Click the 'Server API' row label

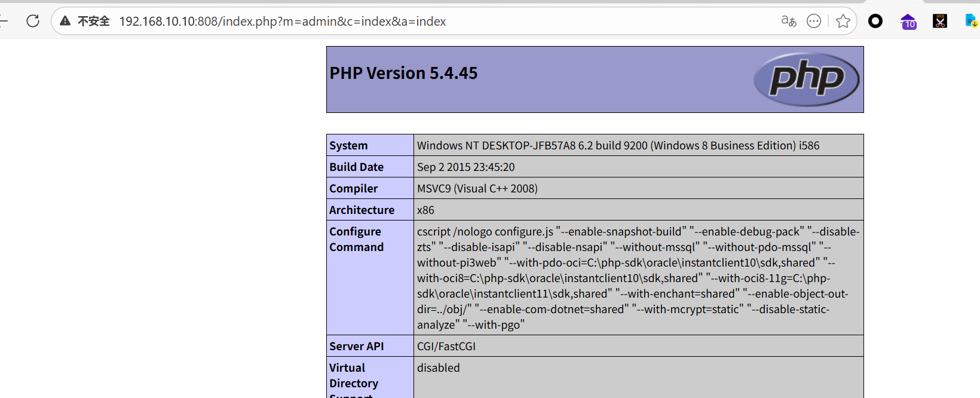coord(357,346)
